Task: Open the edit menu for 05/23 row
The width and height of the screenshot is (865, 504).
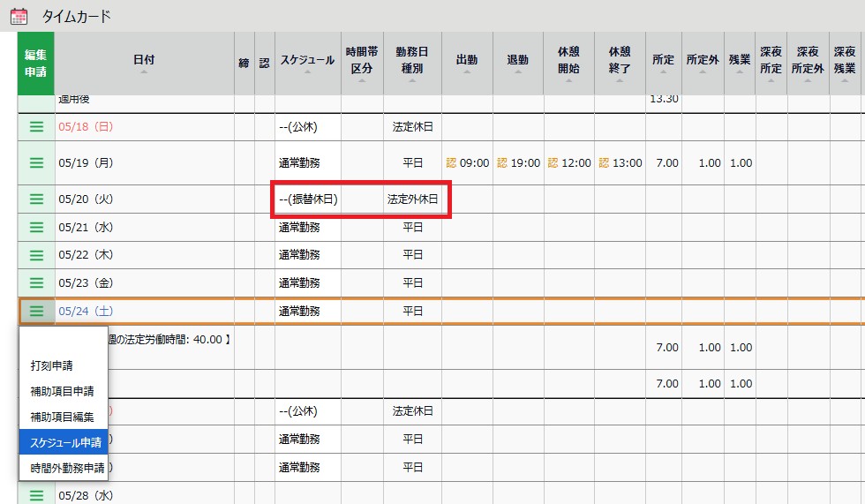Action: point(36,282)
